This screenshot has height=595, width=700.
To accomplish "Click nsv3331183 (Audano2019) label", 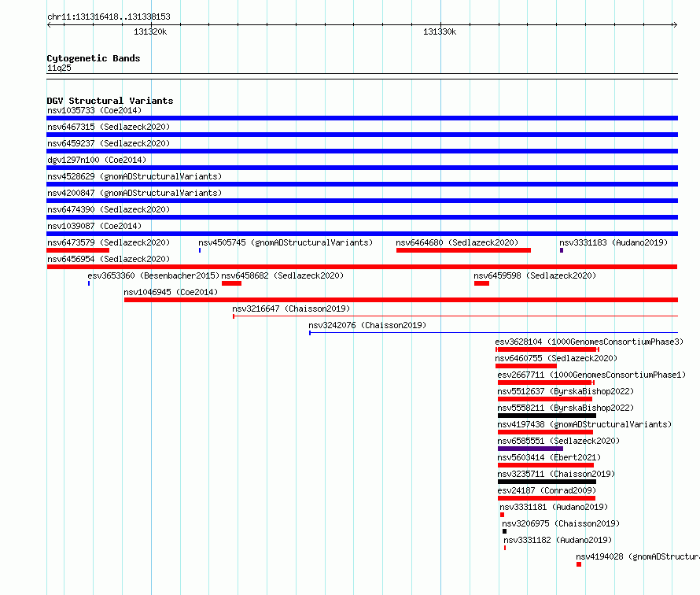I will tap(613, 242).
